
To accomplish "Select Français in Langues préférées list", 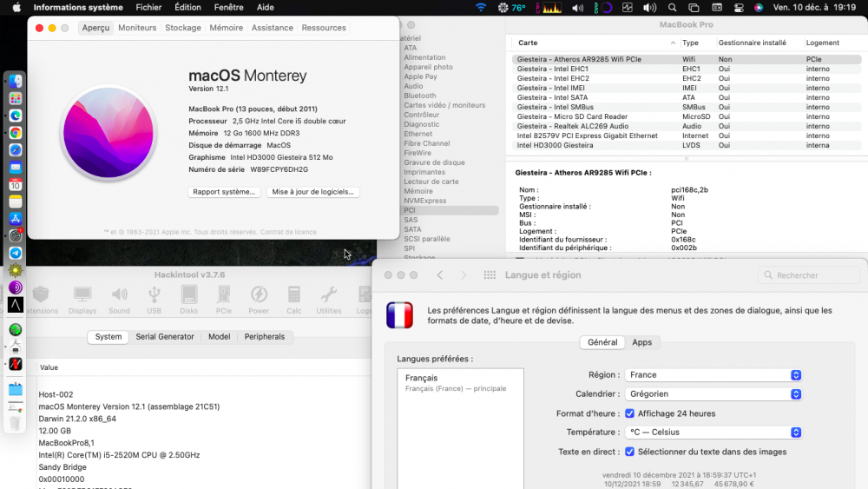I will [460, 383].
